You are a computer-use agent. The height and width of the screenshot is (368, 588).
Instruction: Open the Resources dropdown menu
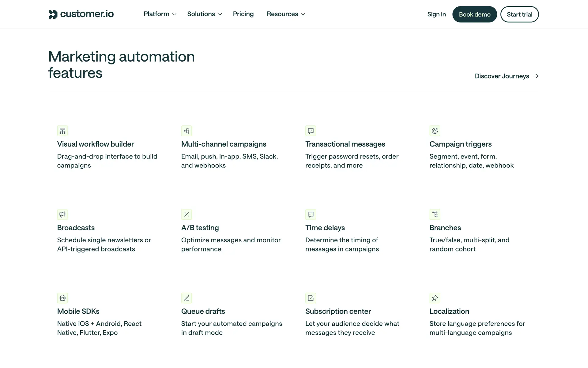click(x=286, y=14)
